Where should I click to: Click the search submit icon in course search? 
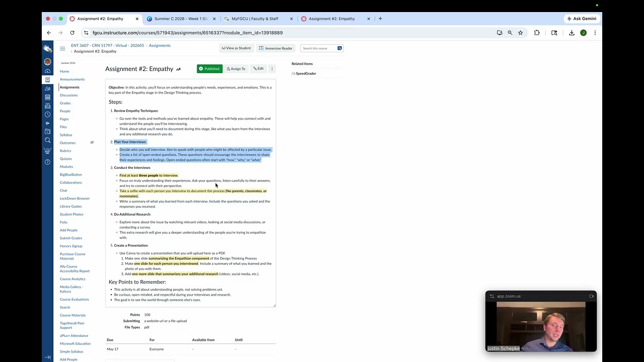coord(340,48)
